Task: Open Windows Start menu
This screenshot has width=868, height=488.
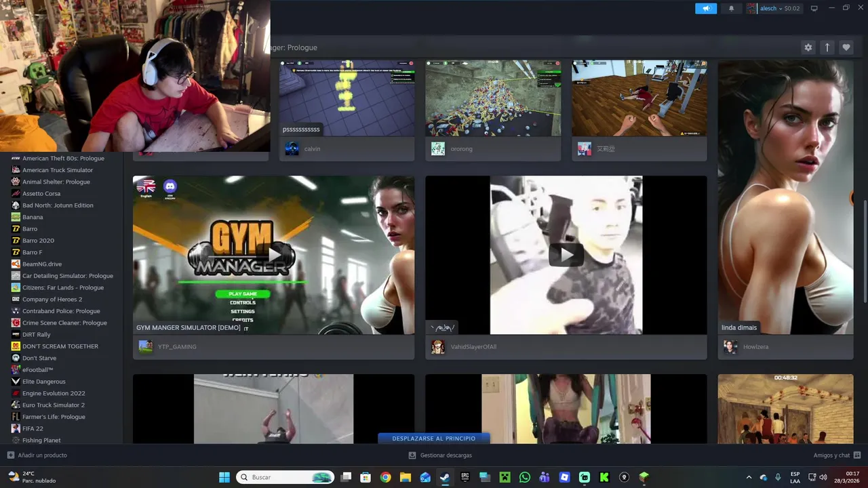Action: tap(224, 477)
